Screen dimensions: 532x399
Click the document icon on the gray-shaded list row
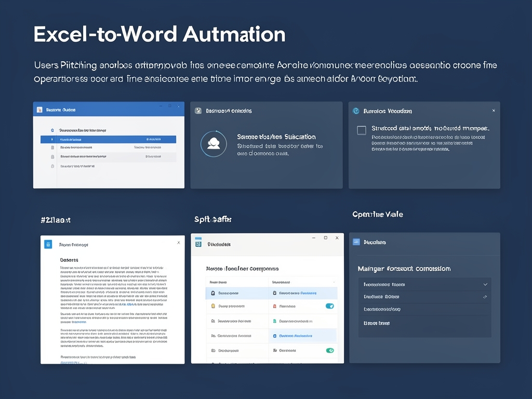tap(52, 157)
